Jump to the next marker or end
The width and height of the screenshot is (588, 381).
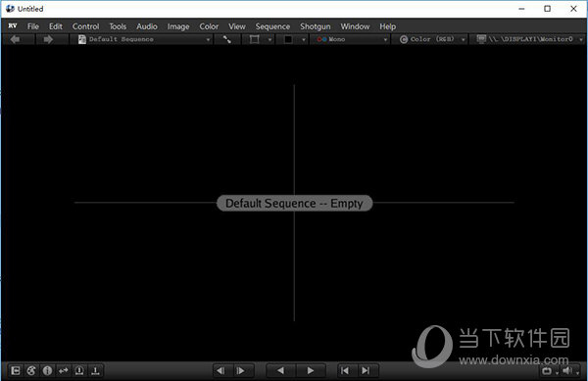point(366,370)
